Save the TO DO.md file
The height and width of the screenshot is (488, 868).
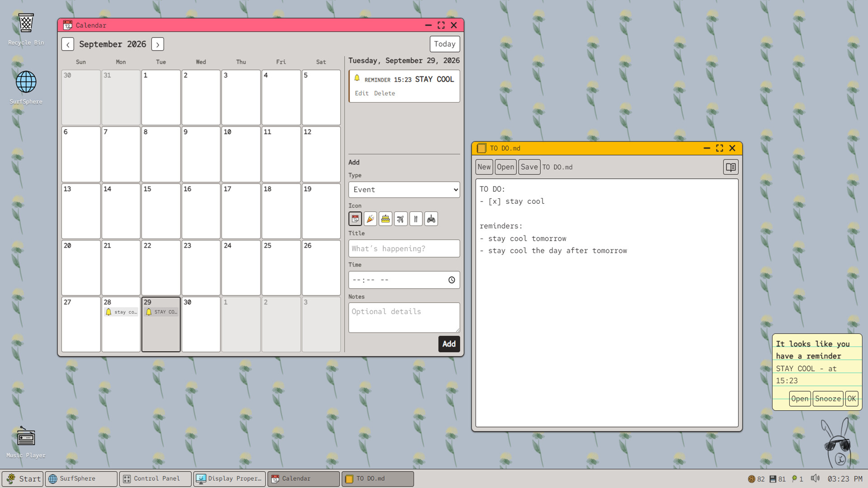pyautogui.click(x=529, y=167)
